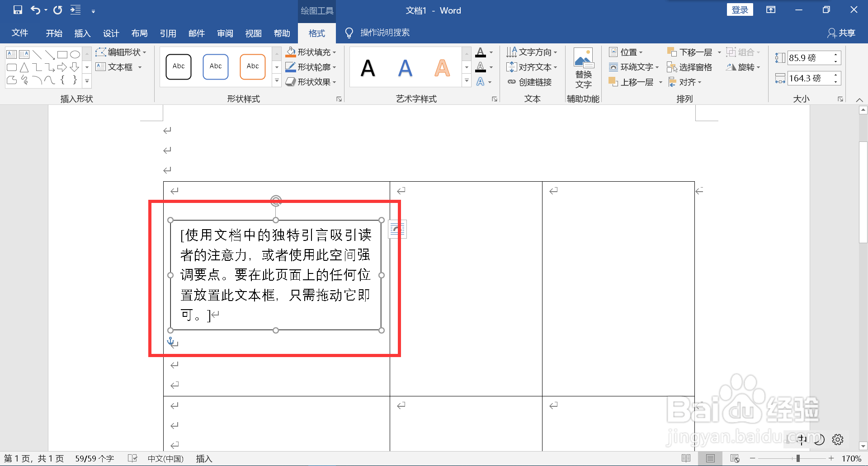Open the 旋转 (Rotate) options

tap(743, 67)
